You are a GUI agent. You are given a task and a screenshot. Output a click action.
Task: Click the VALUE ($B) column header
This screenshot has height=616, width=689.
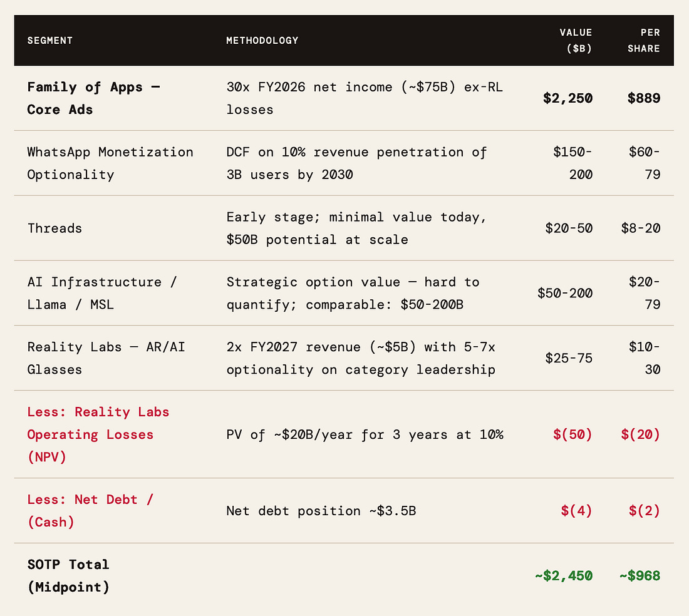click(x=576, y=41)
